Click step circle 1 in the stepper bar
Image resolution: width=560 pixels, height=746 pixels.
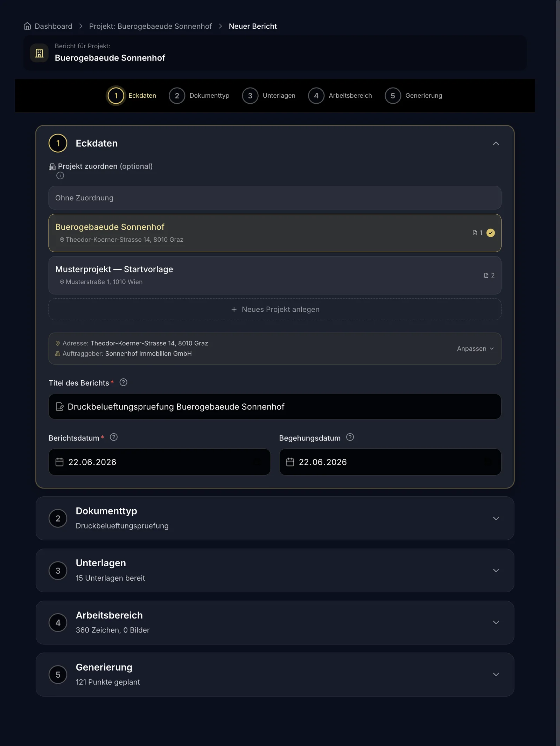tap(116, 96)
